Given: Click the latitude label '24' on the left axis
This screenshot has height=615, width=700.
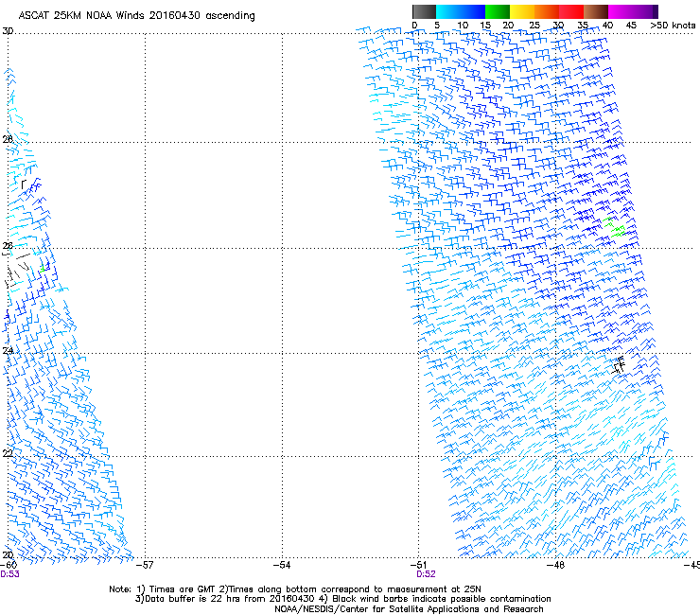Looking at the screenshot, I should [8, 351].
